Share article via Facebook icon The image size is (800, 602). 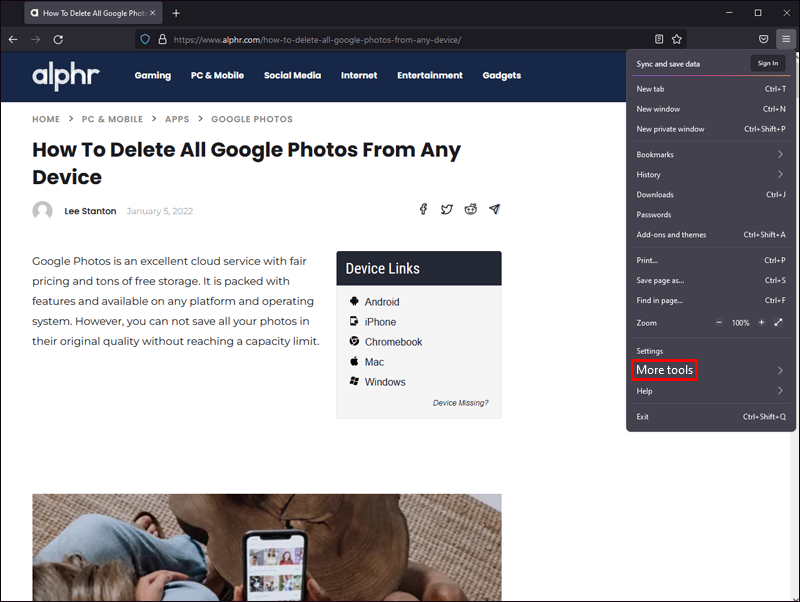pos(423,209)
